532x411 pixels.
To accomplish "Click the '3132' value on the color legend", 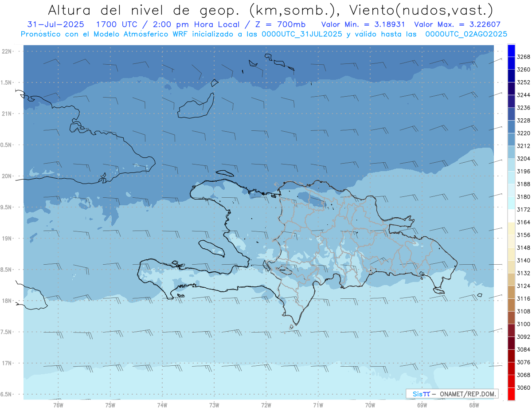I will click(x=524, y=273).
